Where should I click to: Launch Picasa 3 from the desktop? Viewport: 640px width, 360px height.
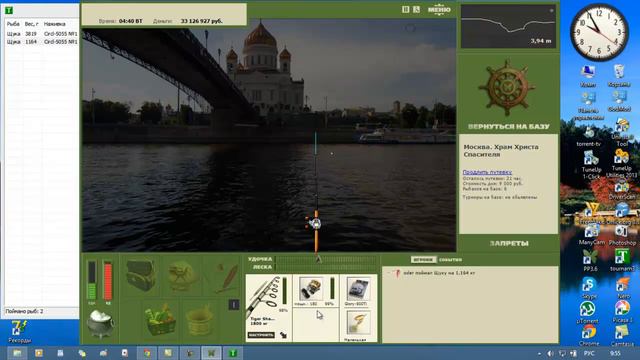coord(622,312)
